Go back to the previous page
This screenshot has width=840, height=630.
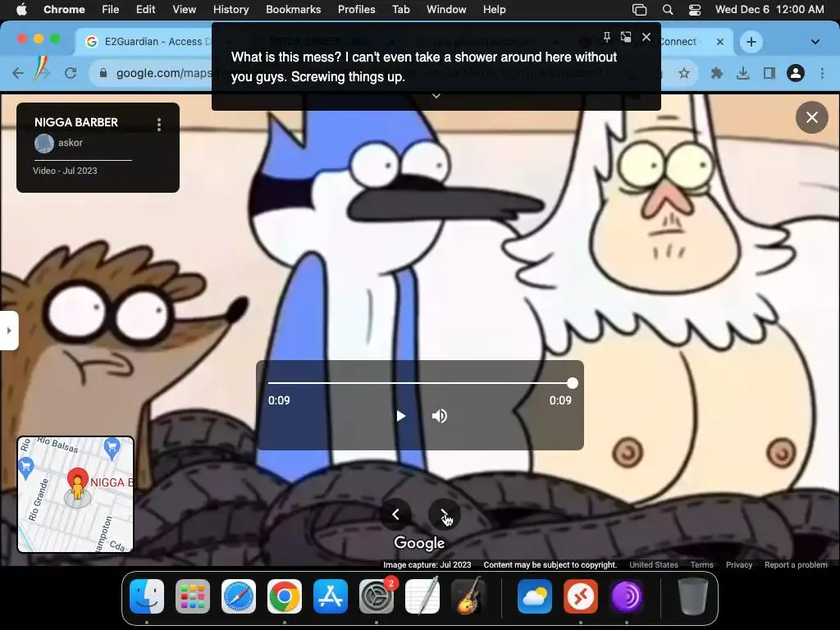[x=18, y=73]
